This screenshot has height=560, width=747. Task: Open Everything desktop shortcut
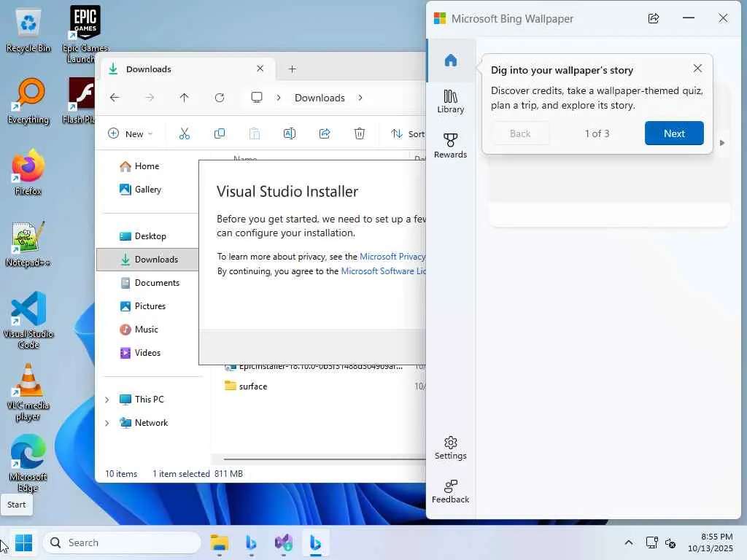point(28,101)
